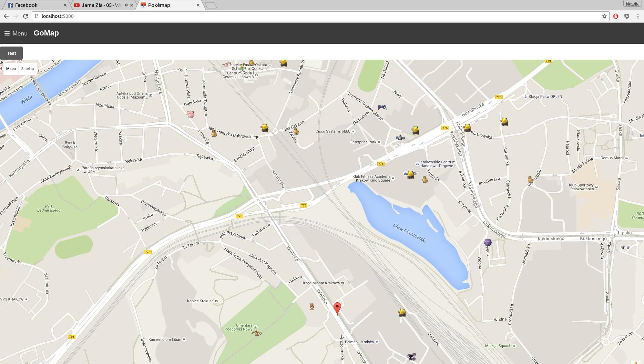This screenshot has height=364, width=644.
Task: Switch map view to Satelita
Action: click(x=28, y=69)
